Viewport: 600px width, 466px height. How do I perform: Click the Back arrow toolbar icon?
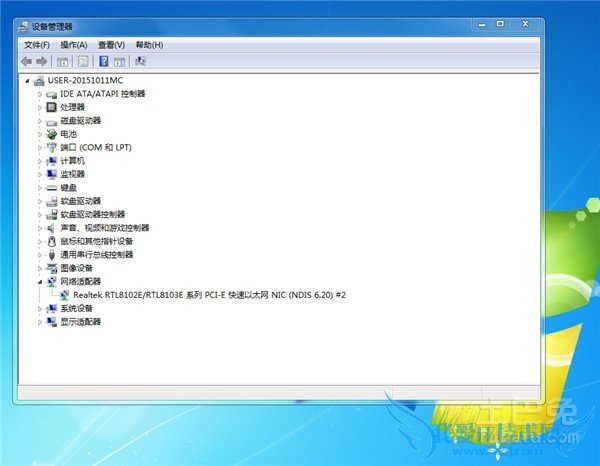pos(26,61)
